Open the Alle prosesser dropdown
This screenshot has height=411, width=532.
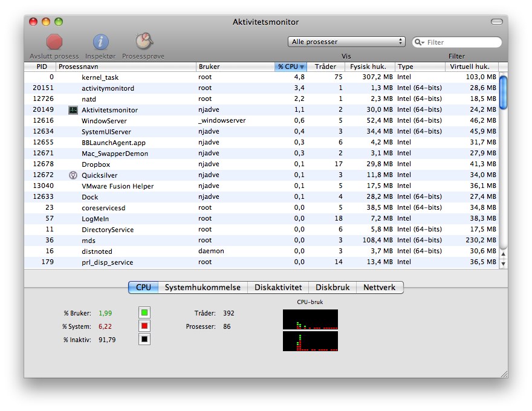346,42
